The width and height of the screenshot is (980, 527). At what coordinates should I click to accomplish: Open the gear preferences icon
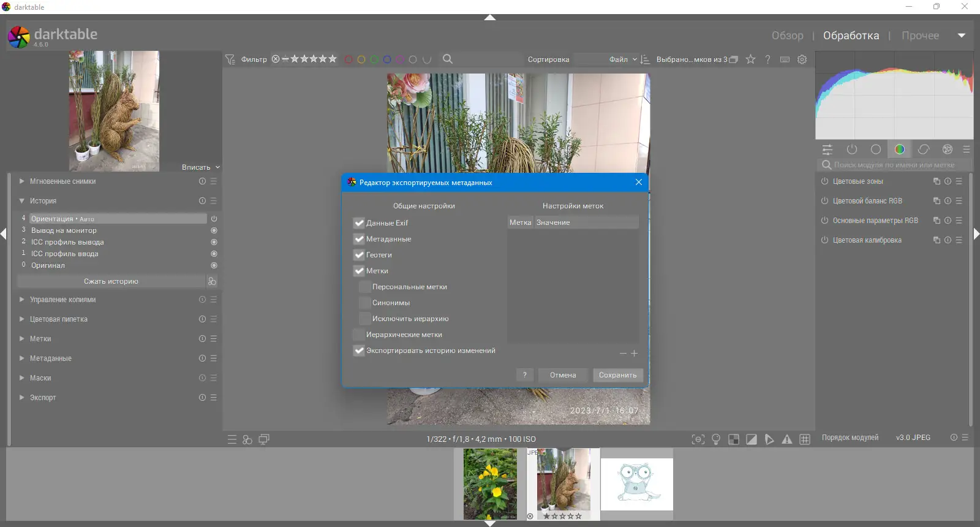pos(802,59)
